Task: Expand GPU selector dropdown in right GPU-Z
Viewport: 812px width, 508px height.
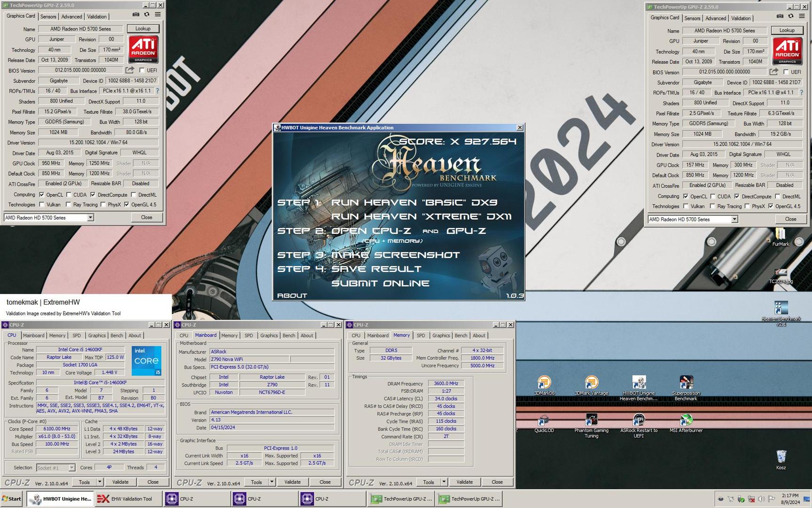Action: 734,220
